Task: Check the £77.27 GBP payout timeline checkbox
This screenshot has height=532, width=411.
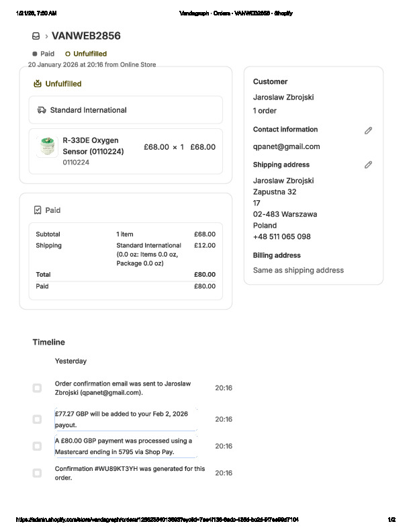Action: [37, 419]
